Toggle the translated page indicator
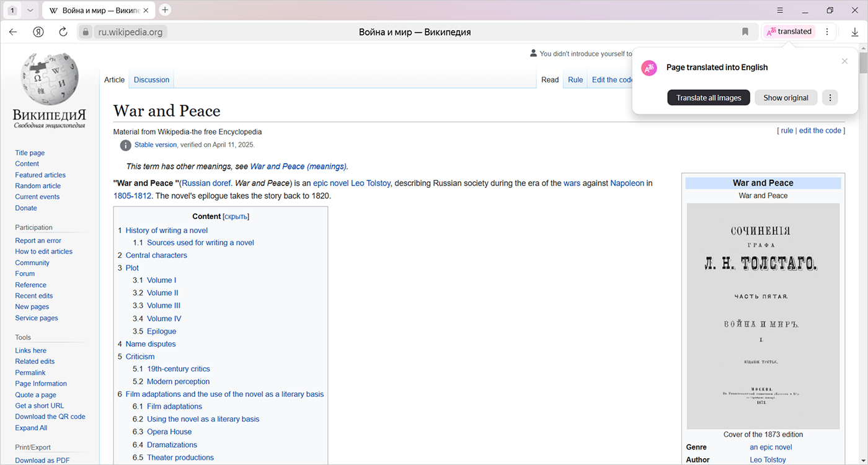 (789, 32)
